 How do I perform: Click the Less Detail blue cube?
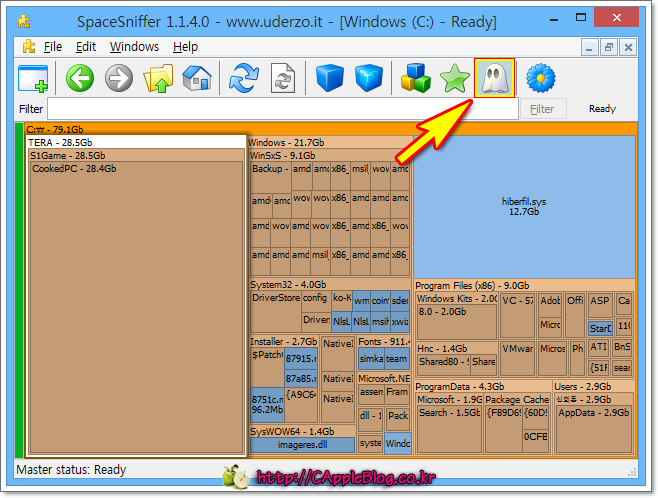point(329,78)
